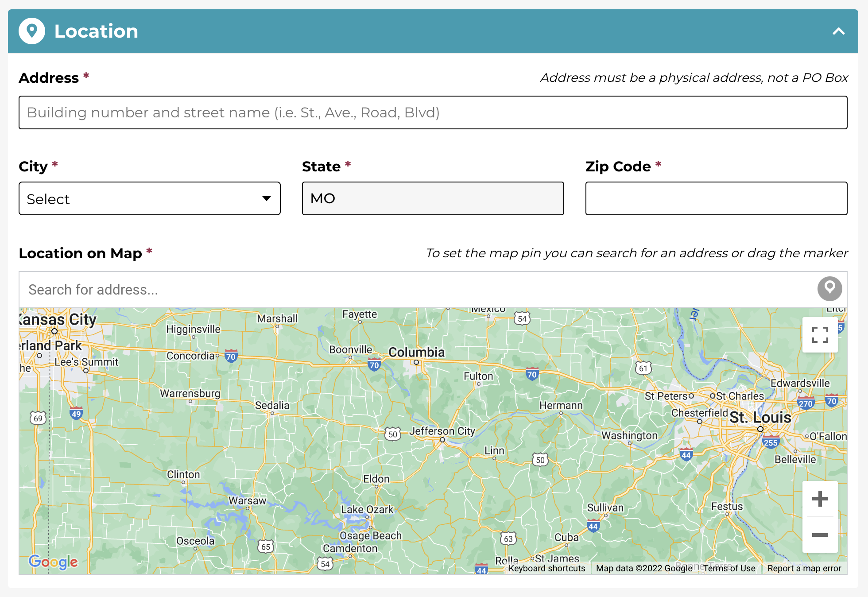Click the Keyboard shortcuts label
This screenshot has width=868, height=597.
[547, 568]
